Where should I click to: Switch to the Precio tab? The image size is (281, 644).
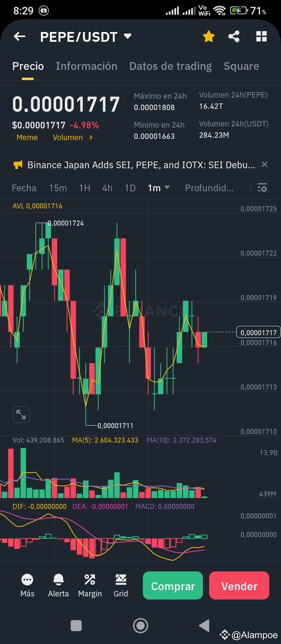coord(28,66)
